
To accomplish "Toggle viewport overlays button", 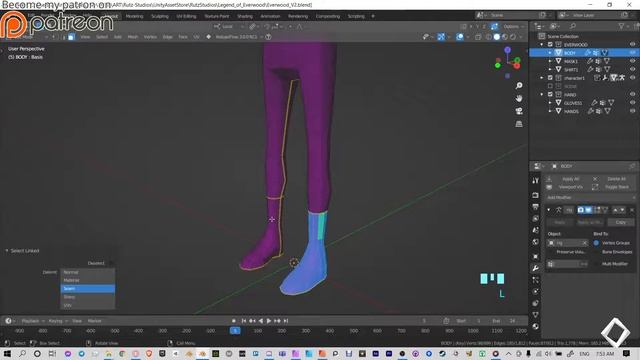I will [x=460, y=37].
